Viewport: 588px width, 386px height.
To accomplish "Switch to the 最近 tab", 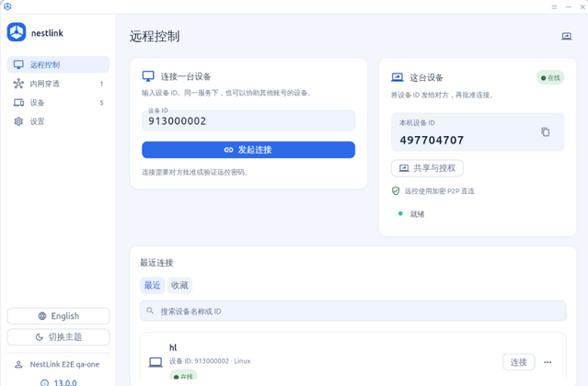I will coord(152,285).
